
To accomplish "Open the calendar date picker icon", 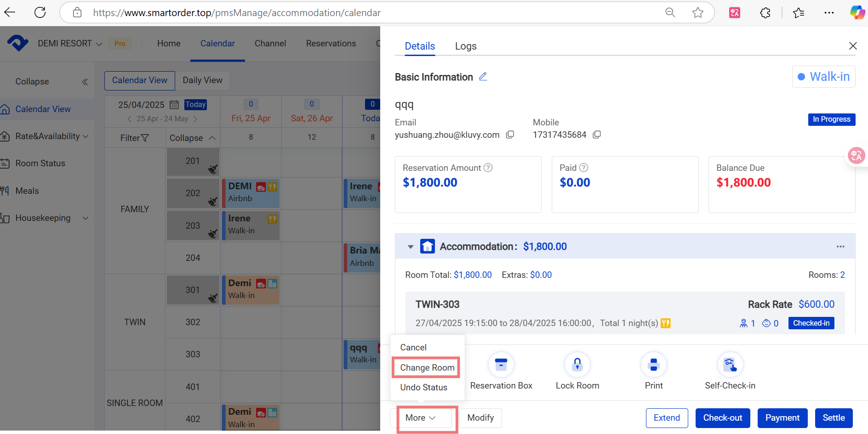I will (x=174, y=105).
